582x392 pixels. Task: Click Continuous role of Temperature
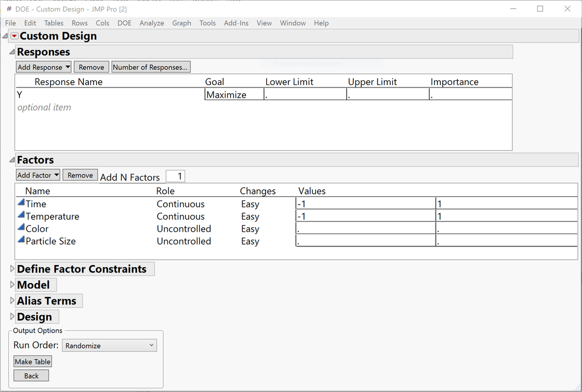click(x=181, y=217)
